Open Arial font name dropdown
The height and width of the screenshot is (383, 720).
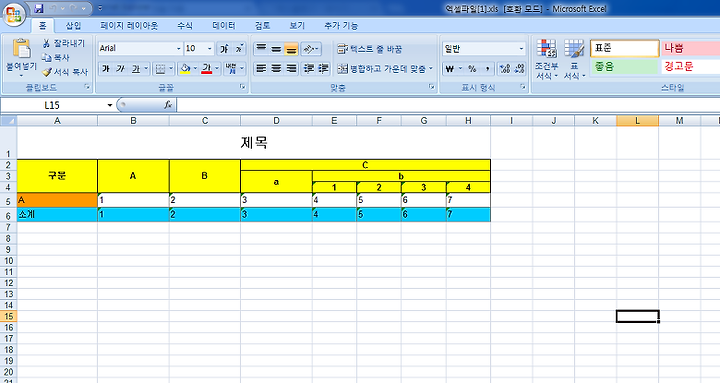179,48
